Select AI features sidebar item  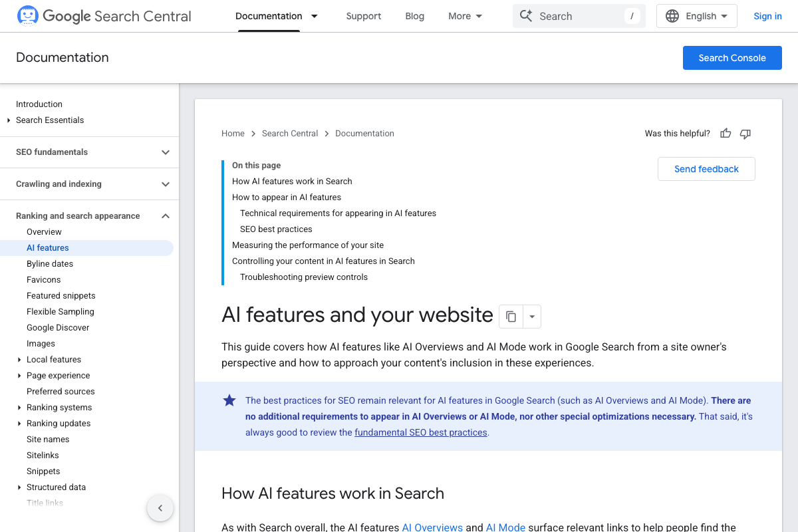86,248
